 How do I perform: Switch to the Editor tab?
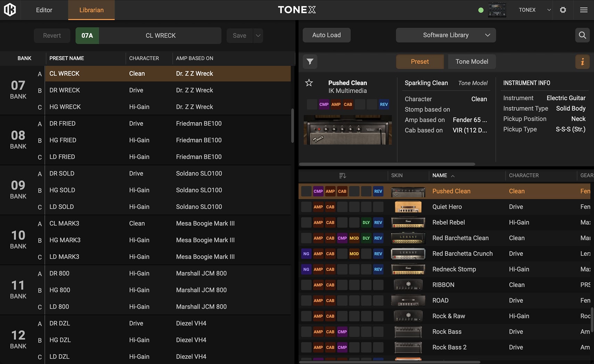click(x=44, y=10)
